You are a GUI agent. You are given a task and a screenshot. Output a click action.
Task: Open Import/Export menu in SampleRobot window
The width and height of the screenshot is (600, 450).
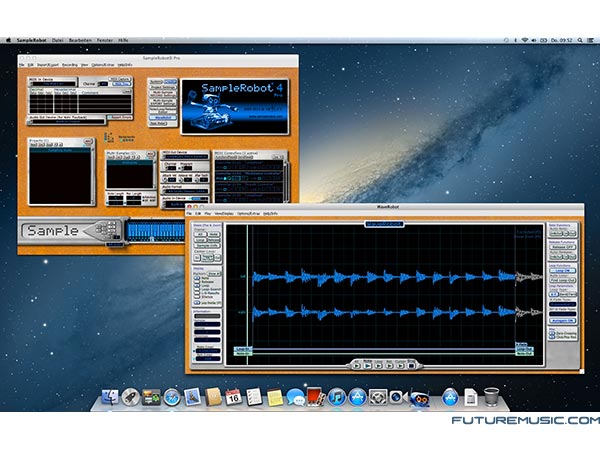[x=48, y=65]
